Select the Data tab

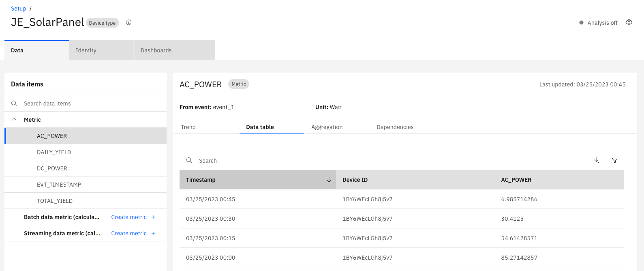(x=37, y=50)
